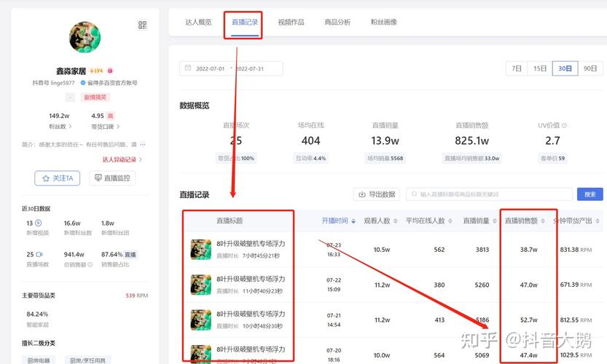This screenshot has height=364, width=607.
Task: Open the live thumbnail for the 07-23 row
Action: coord(201,250)
